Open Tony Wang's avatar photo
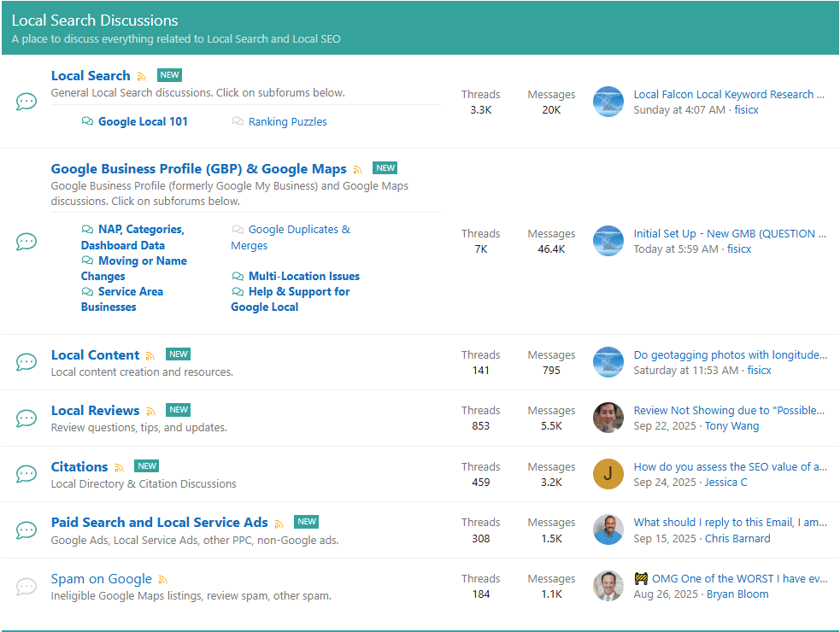This screenshot has width=840, height=632. click(x=608, y=418)
